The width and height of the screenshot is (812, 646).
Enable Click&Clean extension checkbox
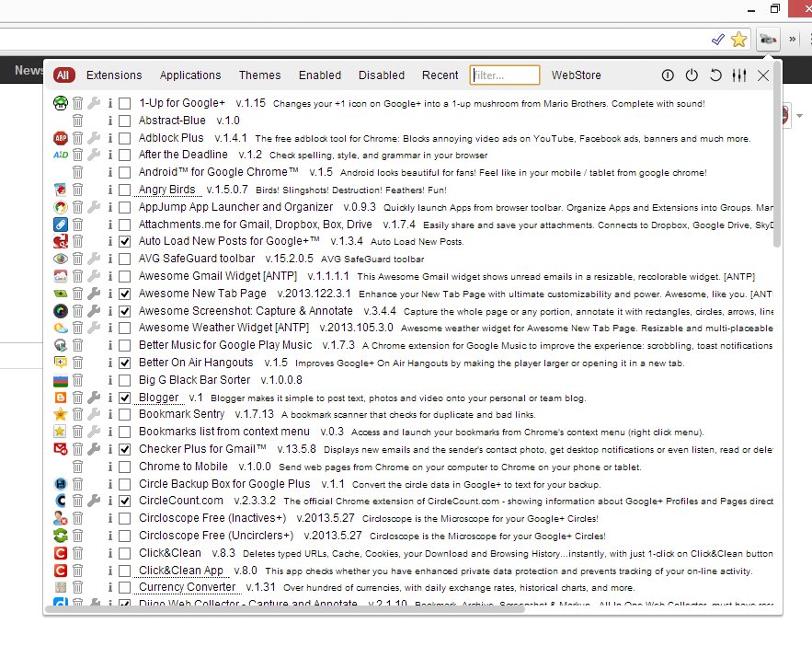(124, 553)
